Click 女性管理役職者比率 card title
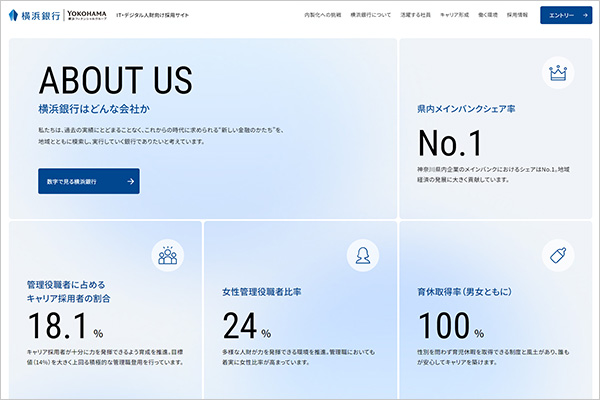 pos(262,292)
